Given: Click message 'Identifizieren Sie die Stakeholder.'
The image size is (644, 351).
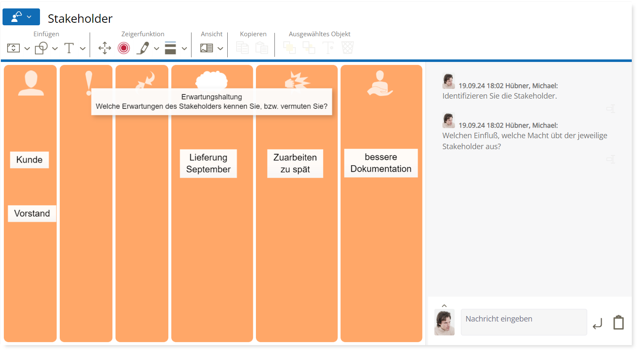Looking at the screenshot, I should coord(500,96).
